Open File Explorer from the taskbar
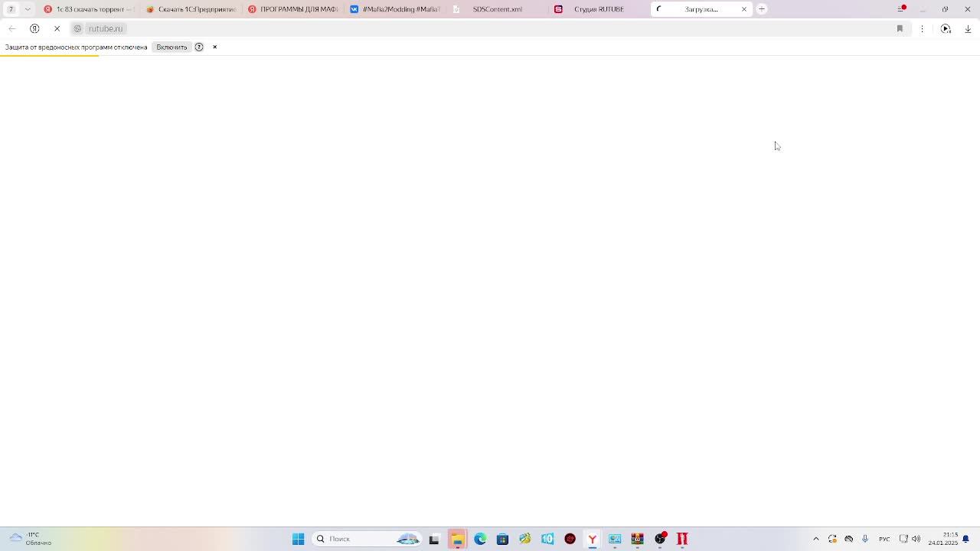Viewport: 980px width, 551px height. (x=457, y=539)
